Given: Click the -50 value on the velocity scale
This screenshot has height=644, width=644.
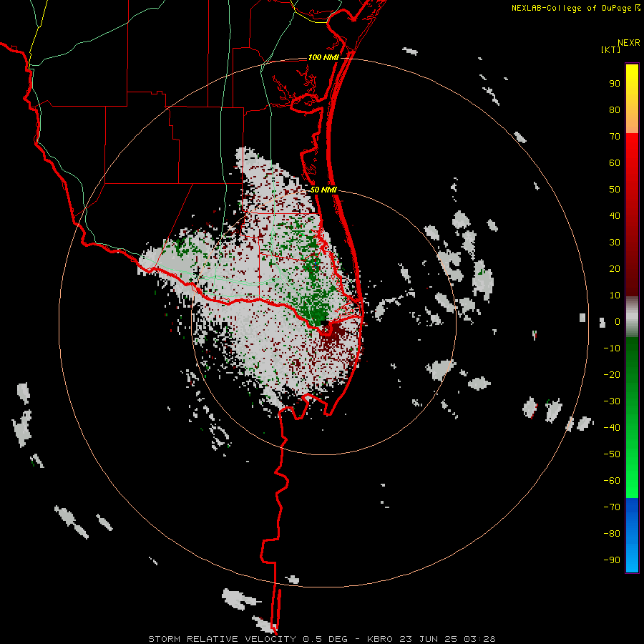Looking at the screenshot, I should pos(612,454).
